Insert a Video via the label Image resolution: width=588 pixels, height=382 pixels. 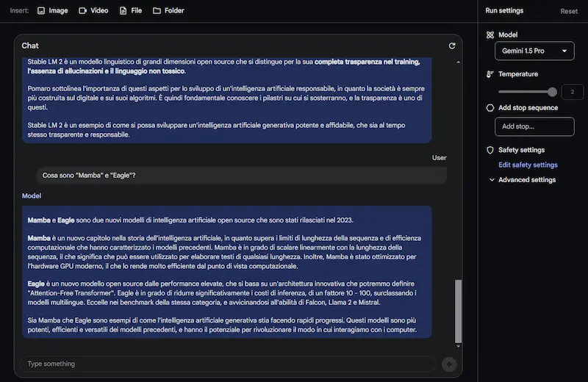pyautogui.click(x=99, y=10)
